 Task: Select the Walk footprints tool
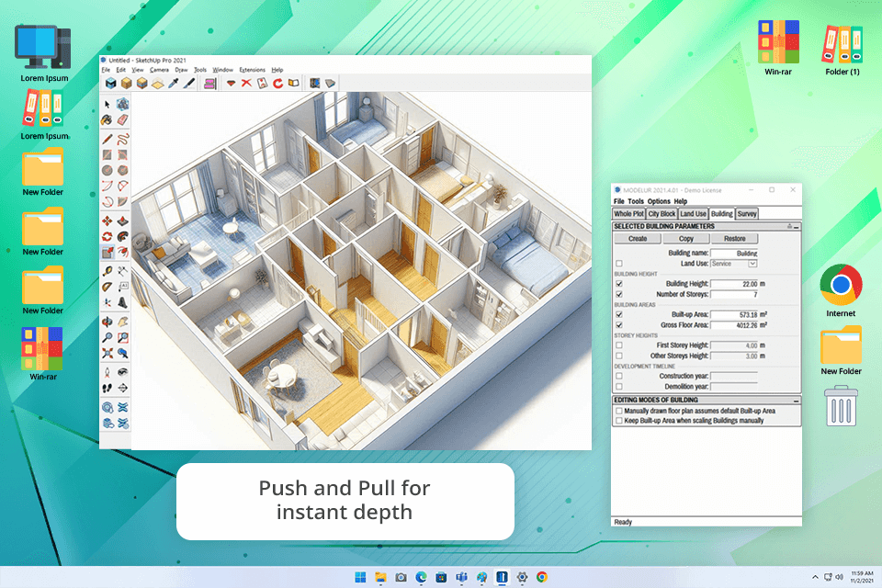click(x=107, y=389)
